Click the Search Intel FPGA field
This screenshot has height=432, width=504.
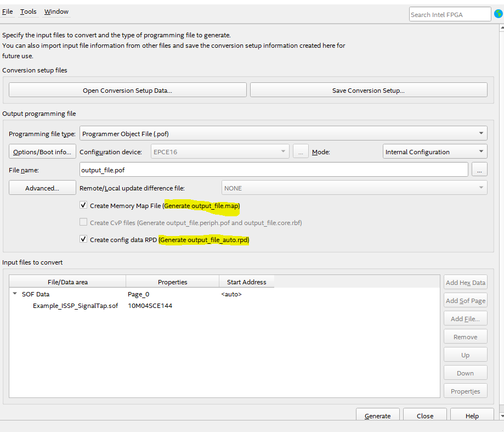point(450,14)
